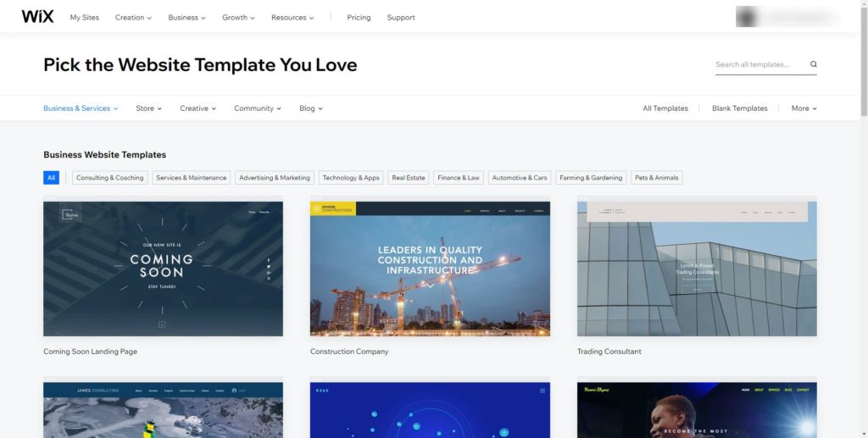868x438 pixels.
Task: Click the search magnifier icon
Action: click(x=813, y=64)
